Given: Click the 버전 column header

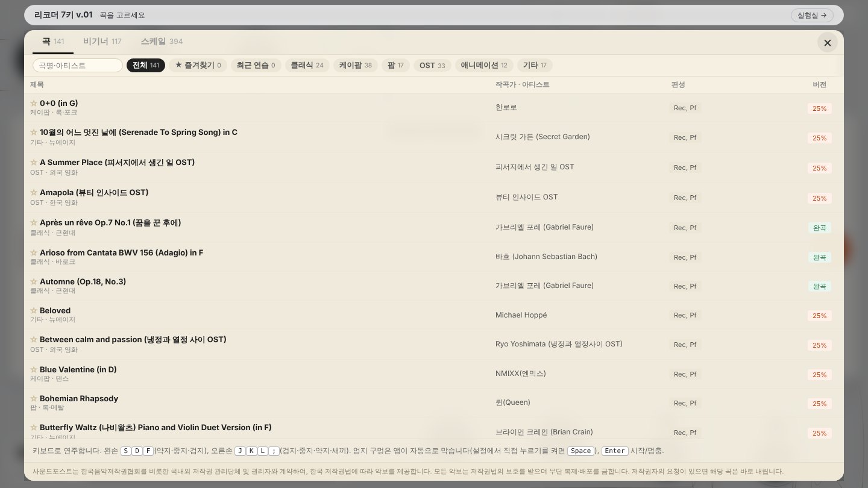Looking at the screenshot, I should (819, 84).
